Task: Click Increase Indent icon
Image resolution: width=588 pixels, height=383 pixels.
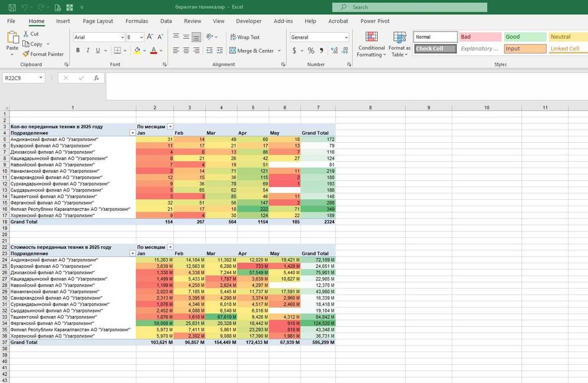Action: point(220,50)
